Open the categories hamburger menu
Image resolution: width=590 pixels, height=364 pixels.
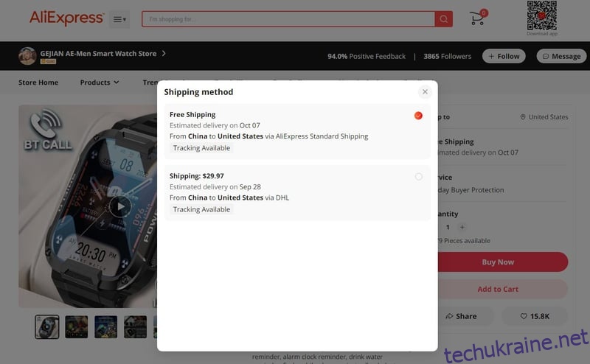coord(119,19)
